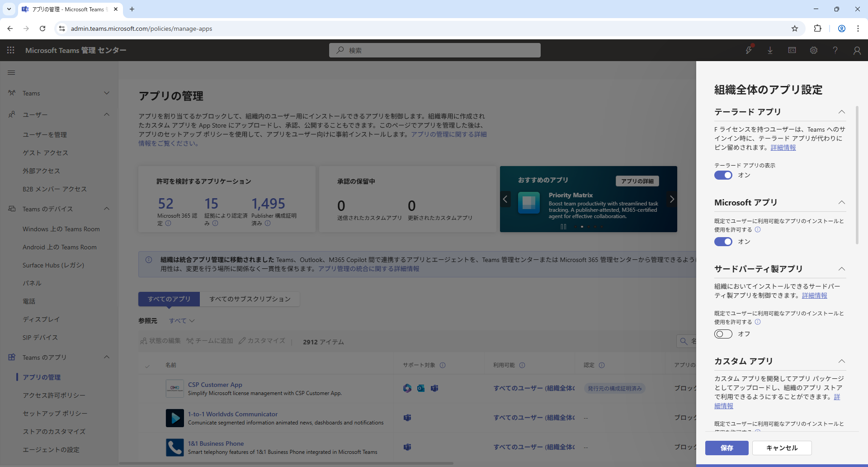Turn off the テーラード アプリの表示 toggle
This screenshot has width=868, height=467.
[723, 175]
